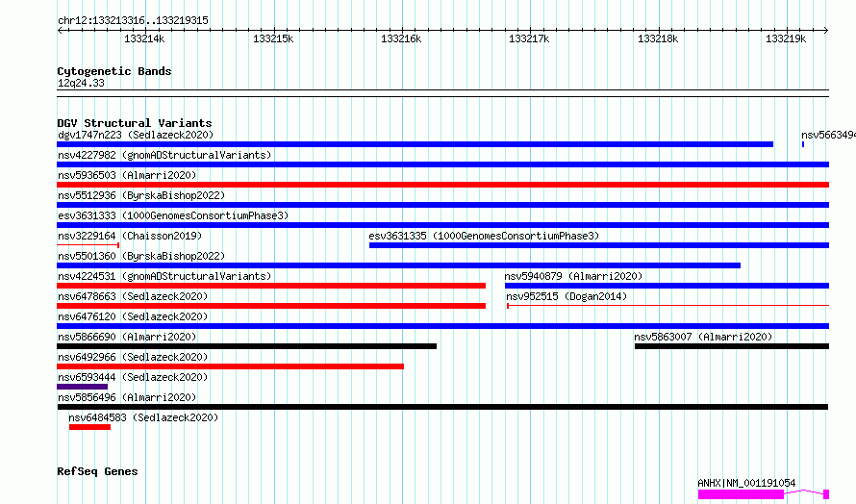Image resolution: width=856 pixels, height=504 pixels.
Task: Select nsv5866690 (Almarri2020) label
Action: click(x=127, y=337)
